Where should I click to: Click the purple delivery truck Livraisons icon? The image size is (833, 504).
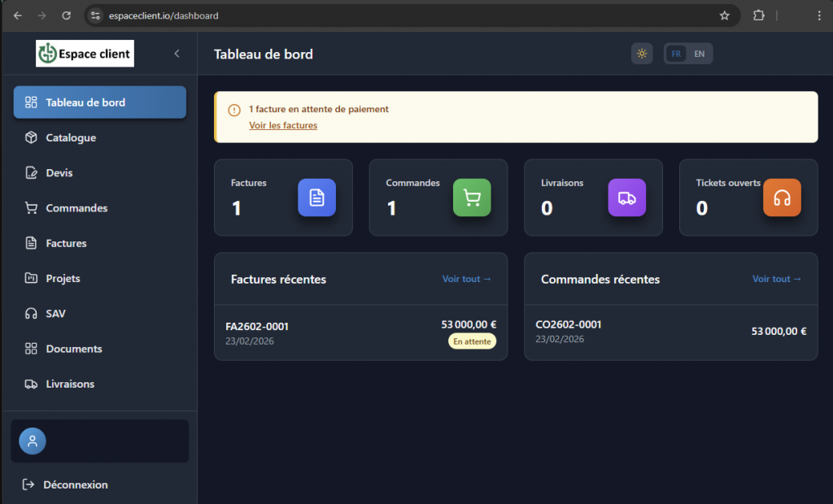click(626, 198)
